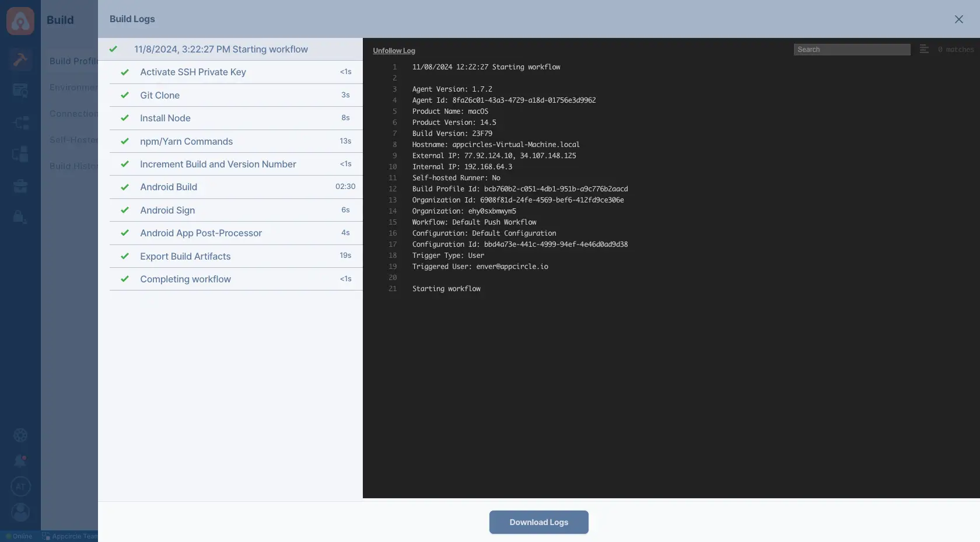Open the briefcase icon in sidebar
Image resolution: width=980 pixels, height=542 pixels.
click(20, 186)
